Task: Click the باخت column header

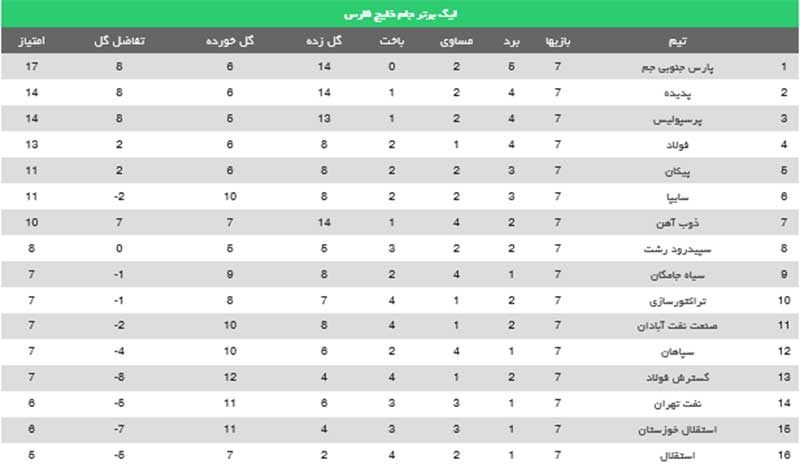Action: (391, 41)
